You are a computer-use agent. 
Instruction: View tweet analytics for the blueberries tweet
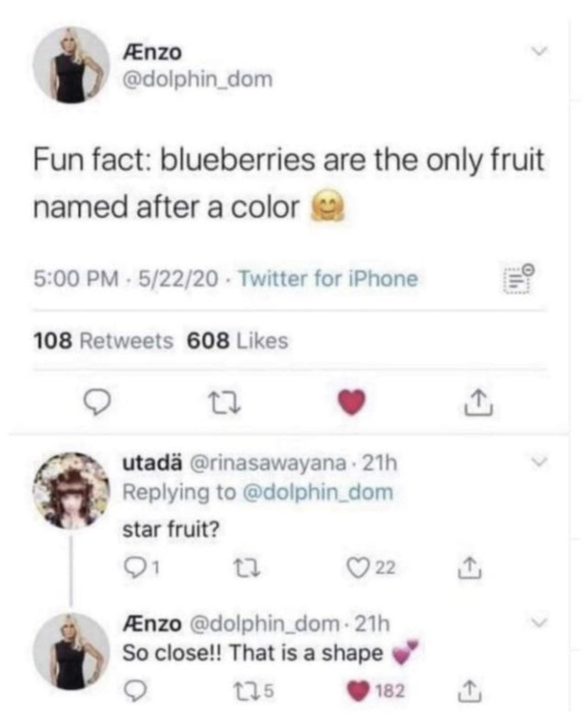tap(517, 279)
